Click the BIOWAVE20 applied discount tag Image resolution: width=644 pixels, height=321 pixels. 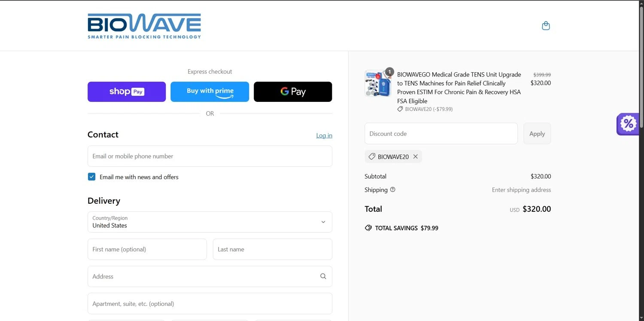[x=393, y=157]
